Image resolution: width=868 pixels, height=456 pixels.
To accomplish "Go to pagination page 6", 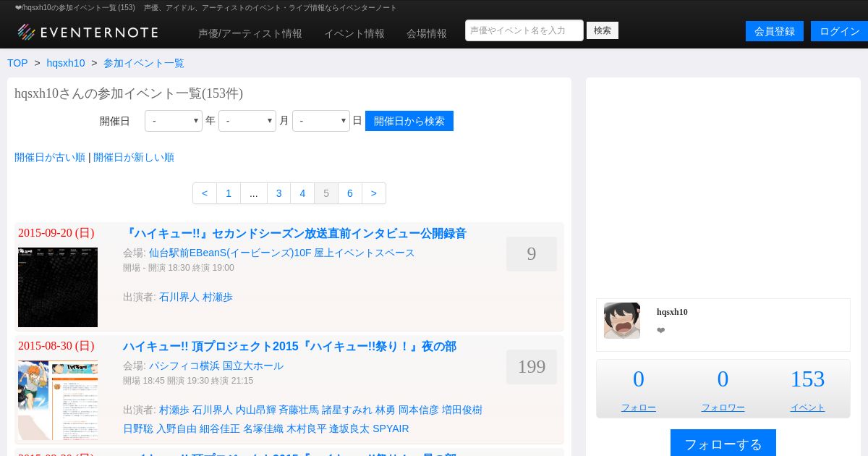I will point(350,193).
